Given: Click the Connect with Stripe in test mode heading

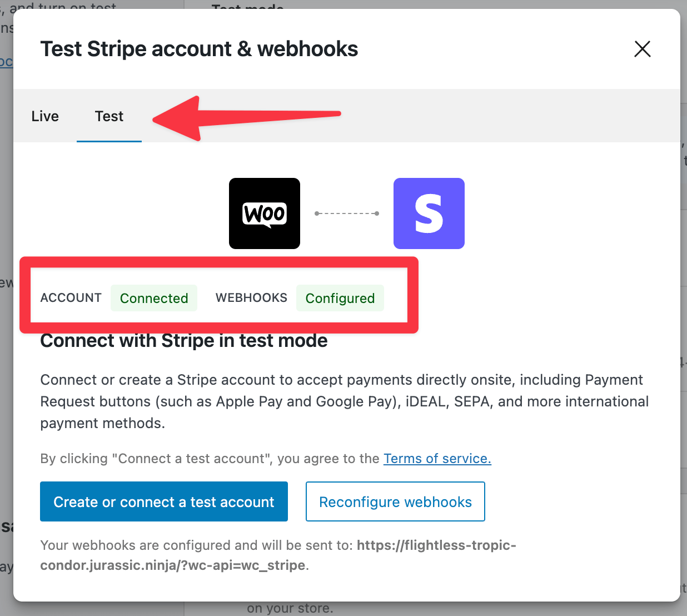Looking at the screenshot, I should click(x=183, y=340).
